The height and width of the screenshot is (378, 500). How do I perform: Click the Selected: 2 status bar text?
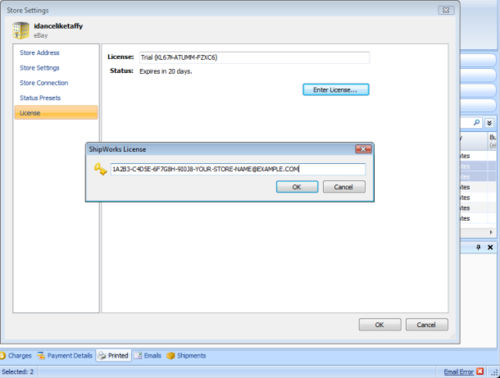click(18, 372)
